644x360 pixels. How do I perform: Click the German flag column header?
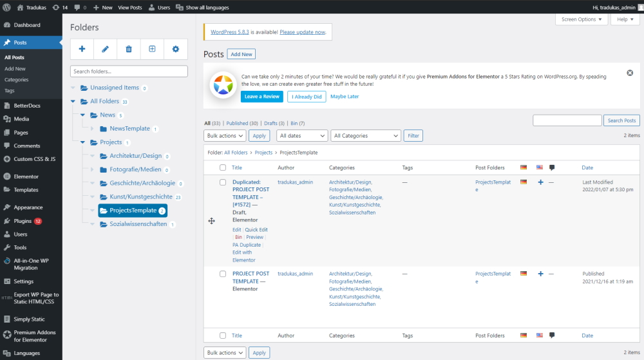[x=523, y=167]
